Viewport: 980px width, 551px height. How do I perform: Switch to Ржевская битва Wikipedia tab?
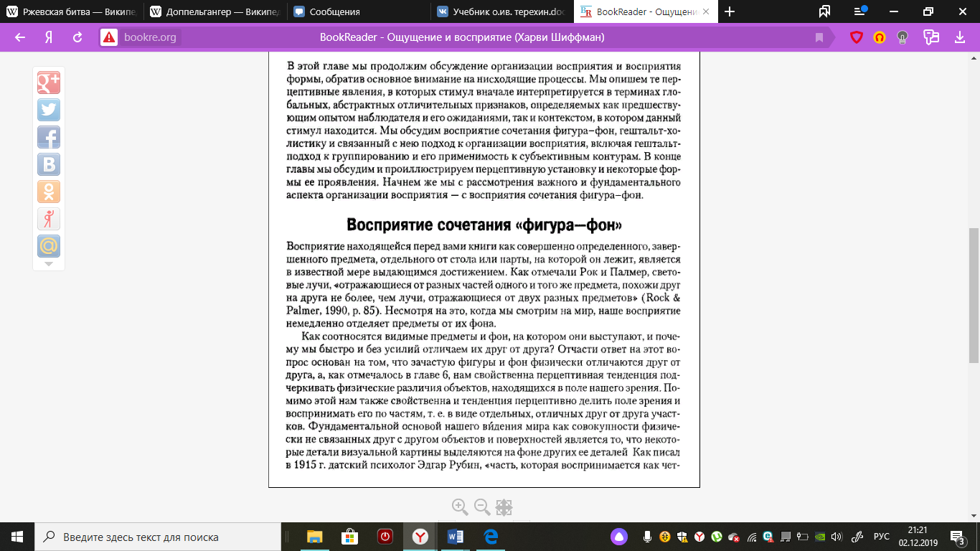click(x=71, y=11)
